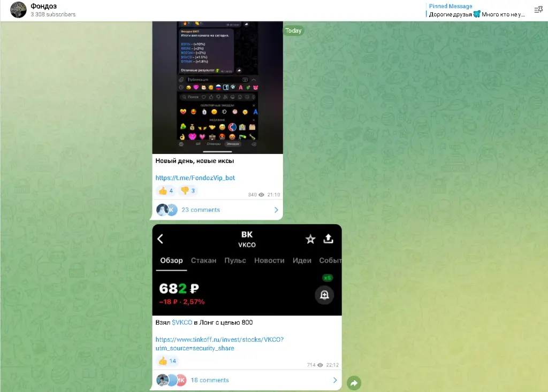The width and height of the screenshot is (548, 392).
Task: Open the Фондоз channel title
Action: tap(44, 6)
